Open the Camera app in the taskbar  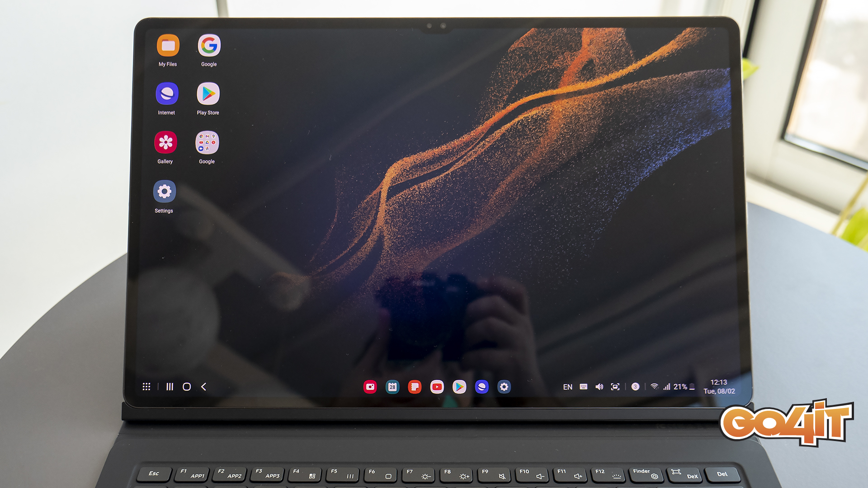coord(370,387)
